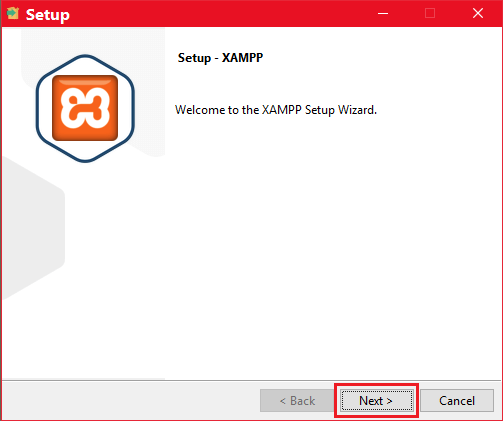
Task: Minimize the Setup window
Action: [383, 14]
